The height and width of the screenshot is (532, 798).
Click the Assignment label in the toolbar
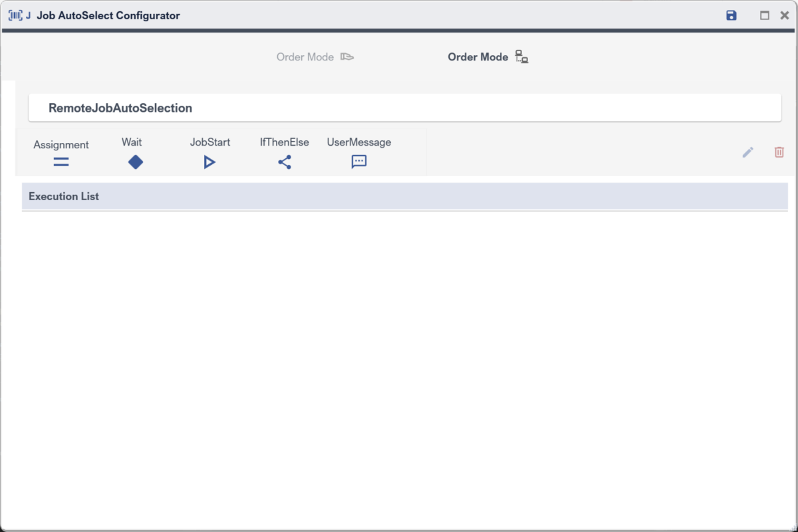61,144
